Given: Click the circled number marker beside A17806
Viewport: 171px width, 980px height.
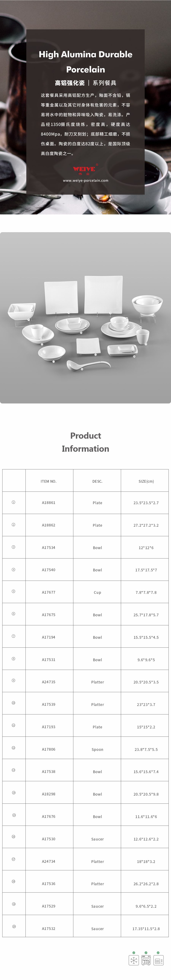Looking at the screenshot, I should pyautogui.click(x=13, y=748).
